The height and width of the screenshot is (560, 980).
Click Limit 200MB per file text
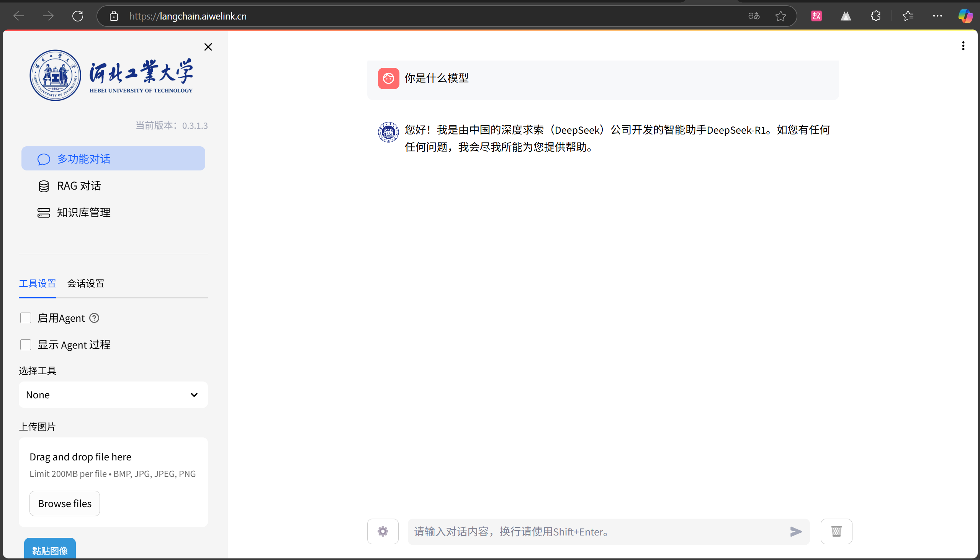pyautogui.click(x=113, y=473)
